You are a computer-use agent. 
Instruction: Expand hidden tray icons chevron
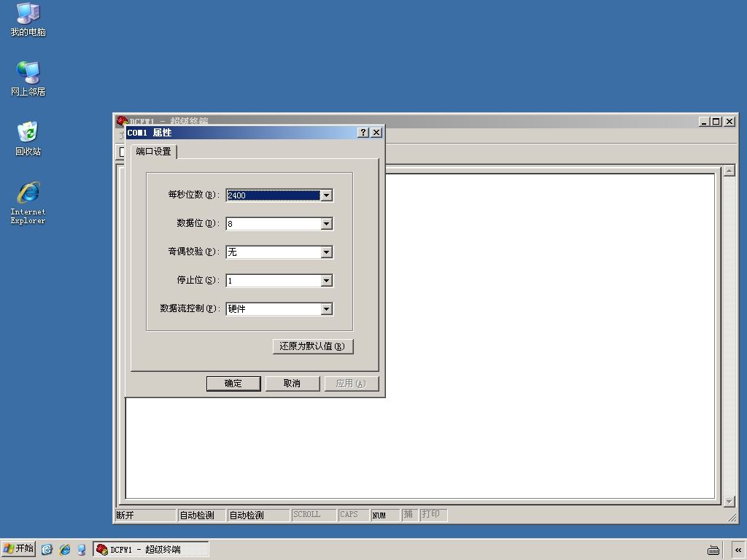738,550
